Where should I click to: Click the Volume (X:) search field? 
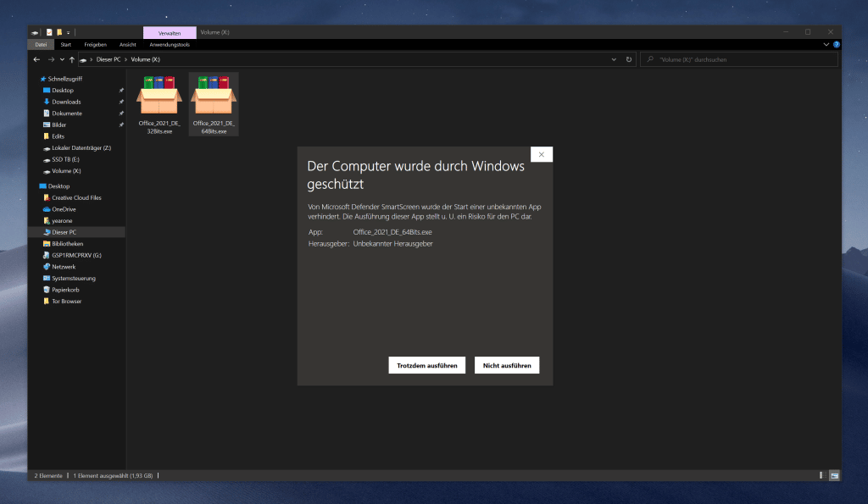click(739, 59)
